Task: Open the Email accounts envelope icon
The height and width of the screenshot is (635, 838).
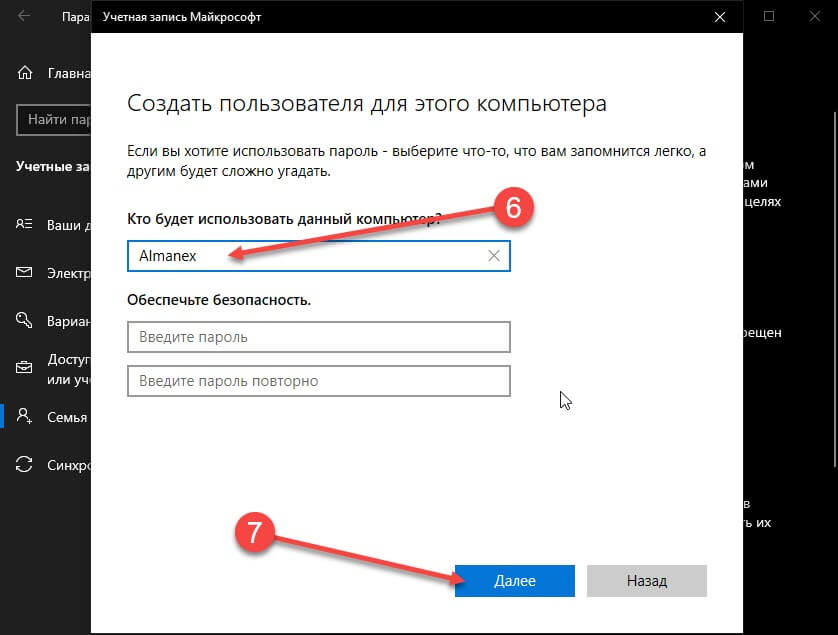Action: (24, 273)
